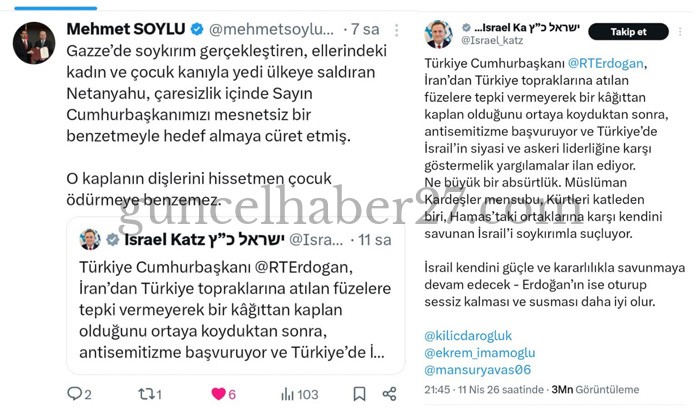
Task: Share the tweet using share icon
Action: [389, 394]
